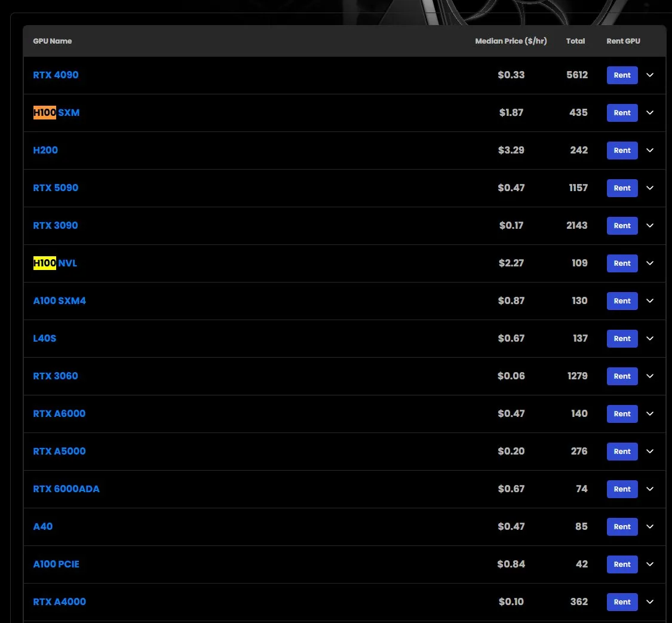Rent the RTX 6000ADA GPU
The height and width of the screenshot is (623, 672).
[622, 489]
